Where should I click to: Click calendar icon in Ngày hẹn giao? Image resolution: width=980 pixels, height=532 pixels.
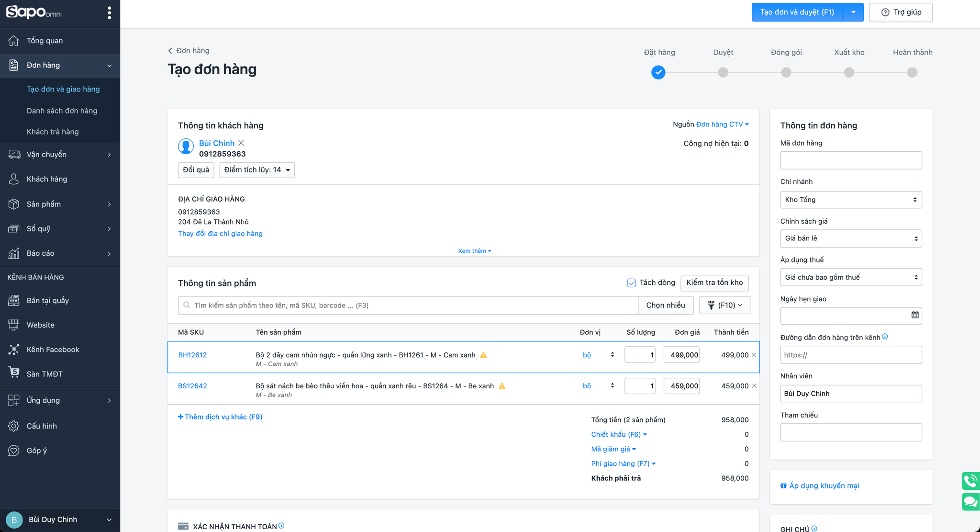click(914, 315)
